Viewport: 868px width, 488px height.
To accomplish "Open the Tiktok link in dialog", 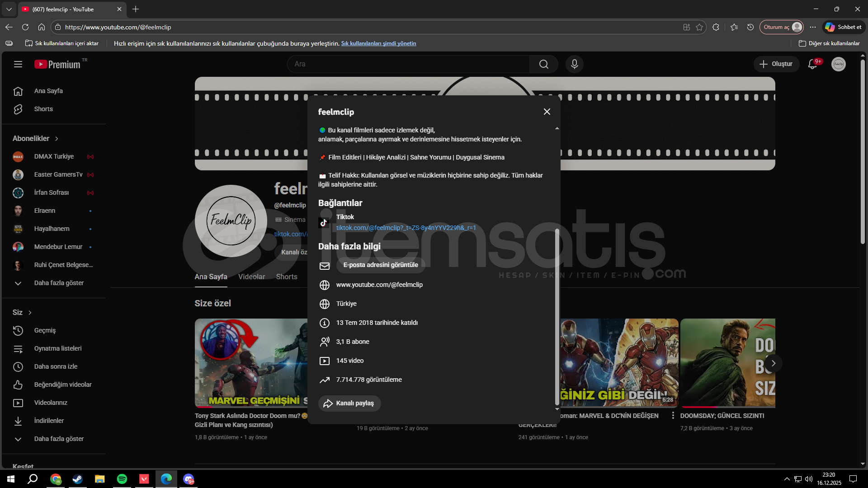I will pos(406,228).
